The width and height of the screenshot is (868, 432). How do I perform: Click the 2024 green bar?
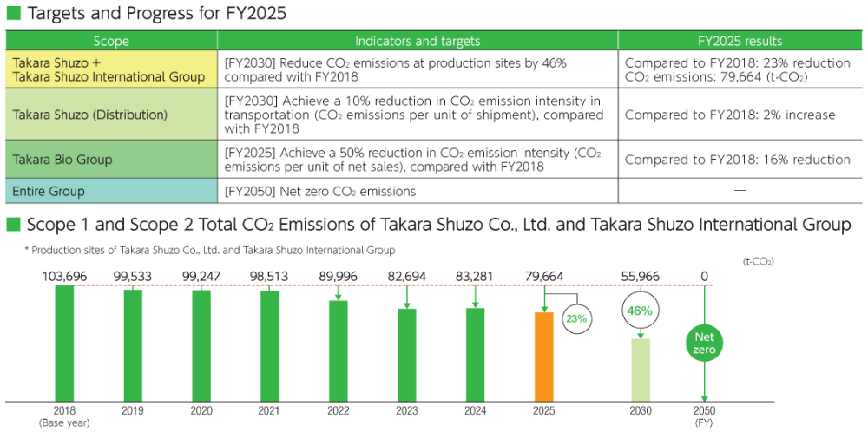[475, 354]
